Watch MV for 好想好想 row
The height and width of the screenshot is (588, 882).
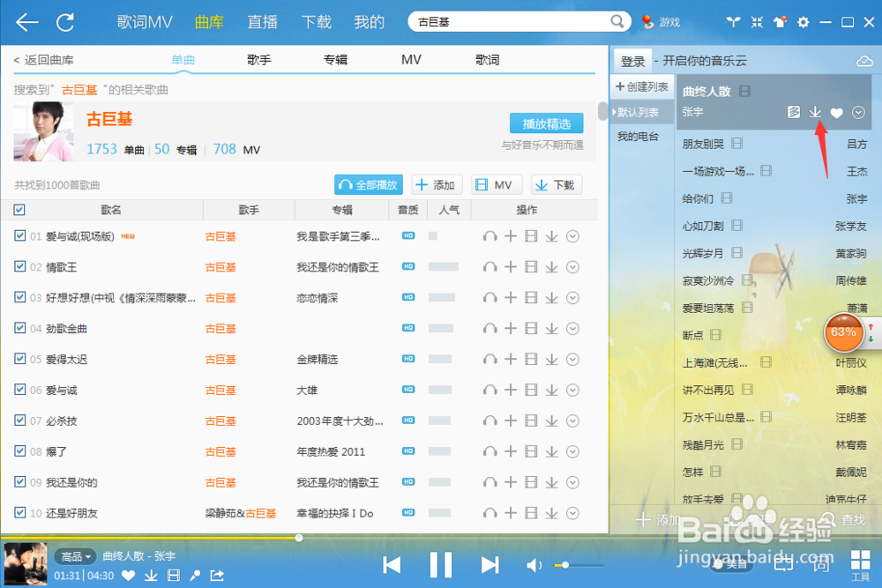530,297
